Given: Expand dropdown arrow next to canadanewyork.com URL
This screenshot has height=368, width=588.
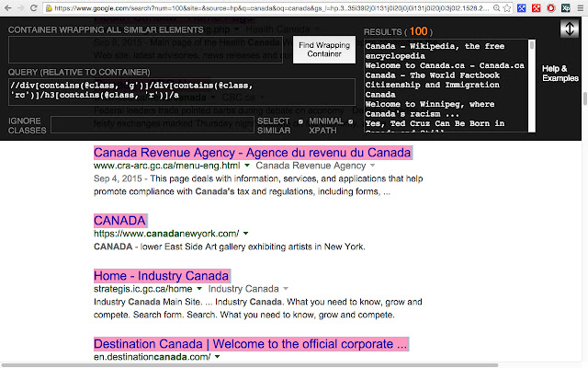Looking at the screenshot, I should 245,233.
